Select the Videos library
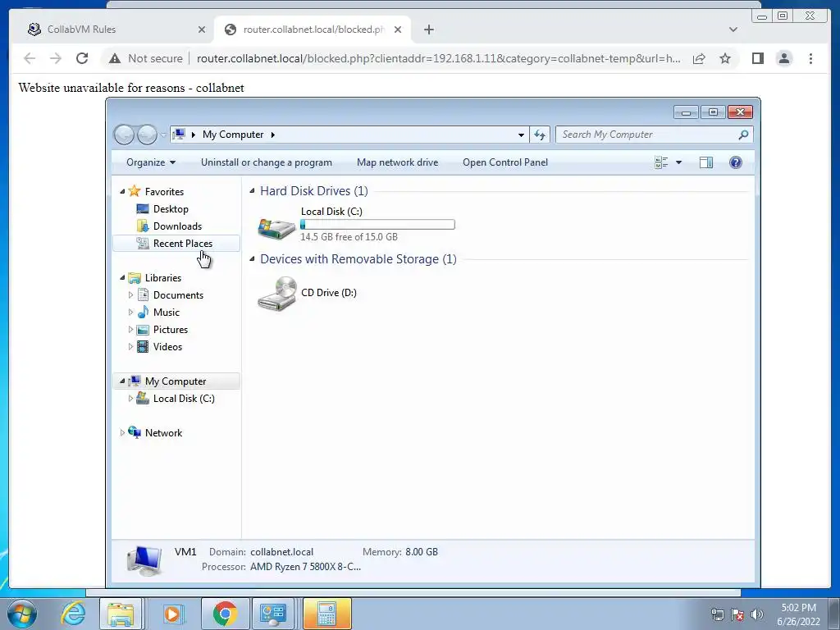Viewport: 840px width, 630px height. pos(167,347)
